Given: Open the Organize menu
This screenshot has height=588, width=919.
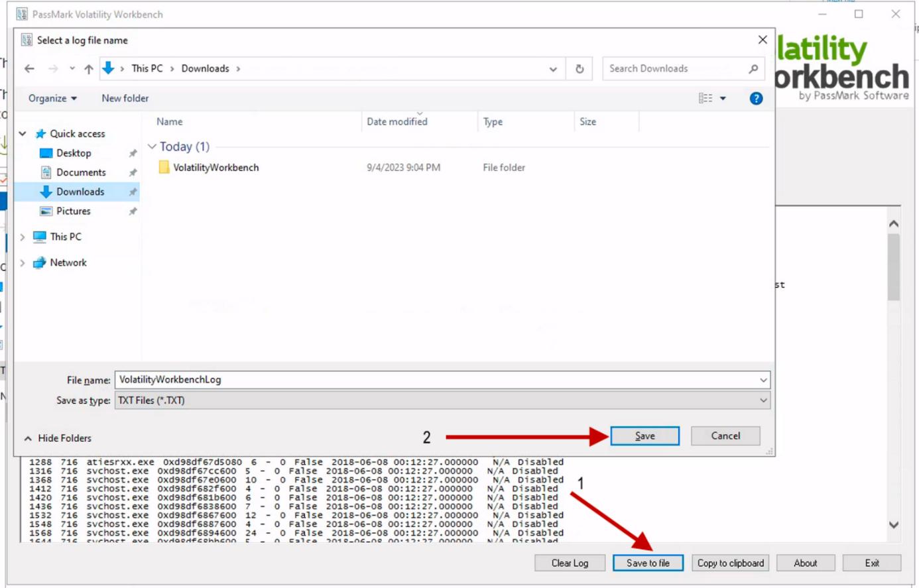Looking at the screenshot, I should point(52,98).
